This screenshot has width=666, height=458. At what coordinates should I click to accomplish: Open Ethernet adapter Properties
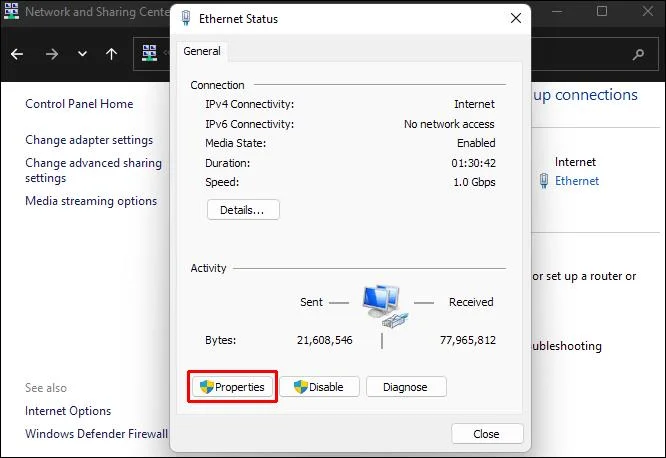pyautogui.click(x=232, y=387)
